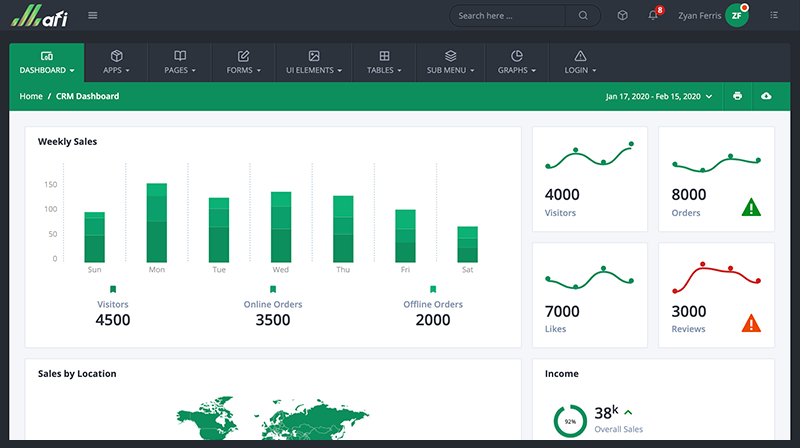Open the cube icon in header

622,16
